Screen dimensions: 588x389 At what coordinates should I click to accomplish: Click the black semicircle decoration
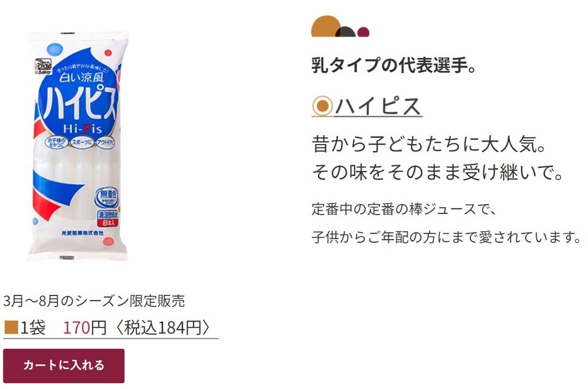click(346, 32)
